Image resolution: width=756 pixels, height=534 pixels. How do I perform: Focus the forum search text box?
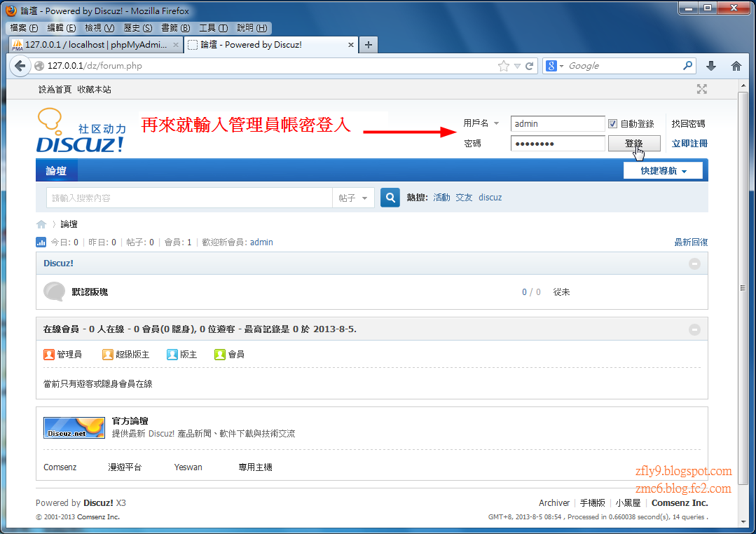[x=189, y=198]
